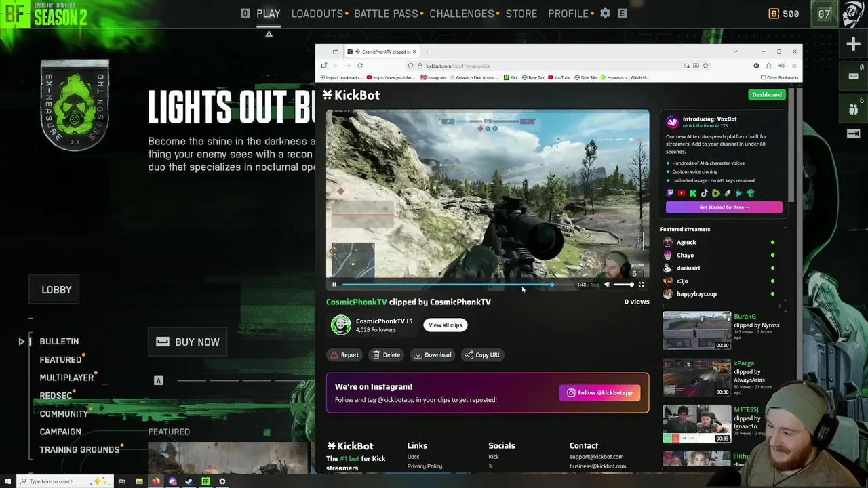Click Get Started For Free button
The width and height of the screenshot is (868, 488).
coord(724,207)
